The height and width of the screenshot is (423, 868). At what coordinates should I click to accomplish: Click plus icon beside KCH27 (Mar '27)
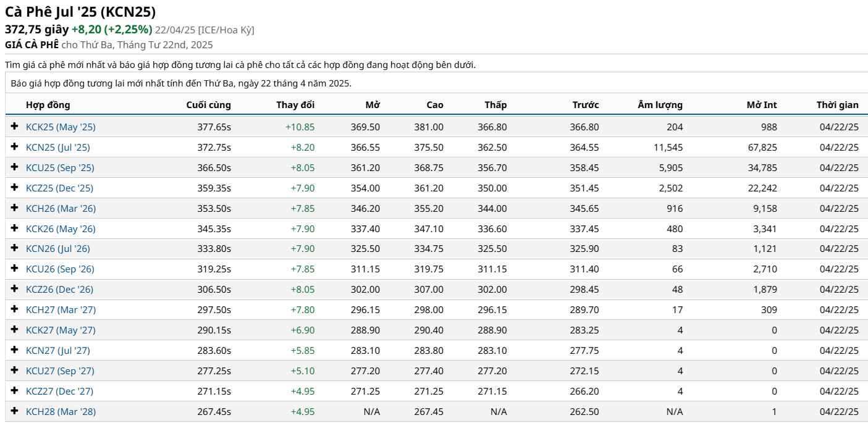coord(15,309)
